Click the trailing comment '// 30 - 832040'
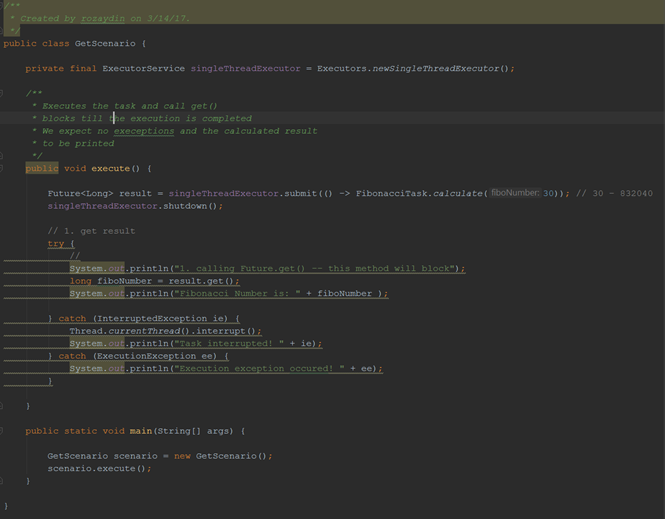Screen dimensions: 665x519 [x=615, y=193]
